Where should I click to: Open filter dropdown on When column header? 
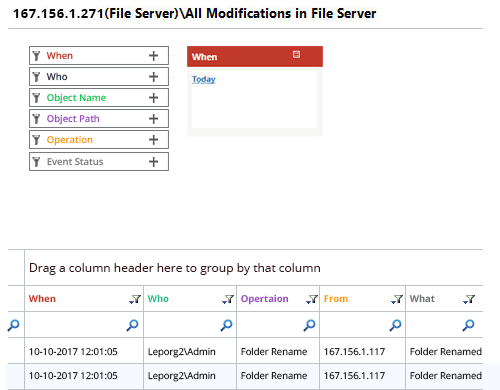(135, 299)
